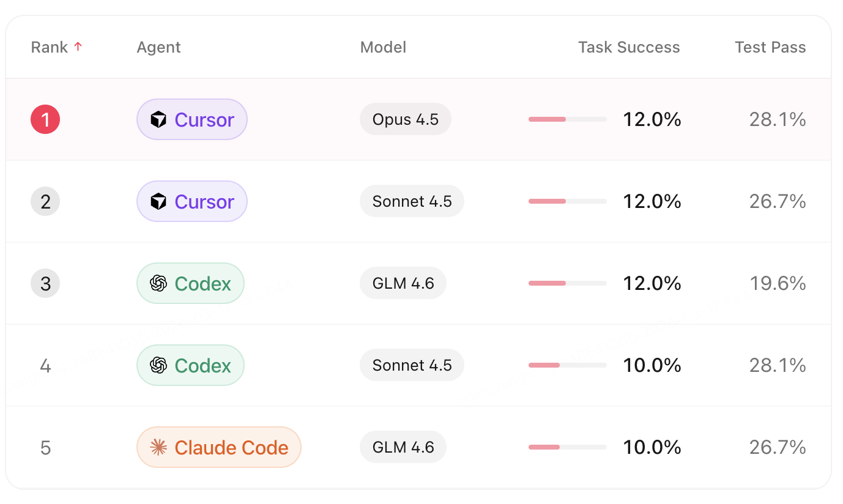Click the progress bar in the rank 1 row
843x504 pixels.
coord(567,119)
